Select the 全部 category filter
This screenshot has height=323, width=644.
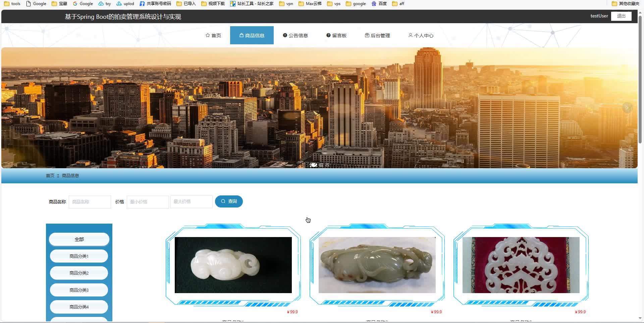pyautogui.click(x=79, y=239)
